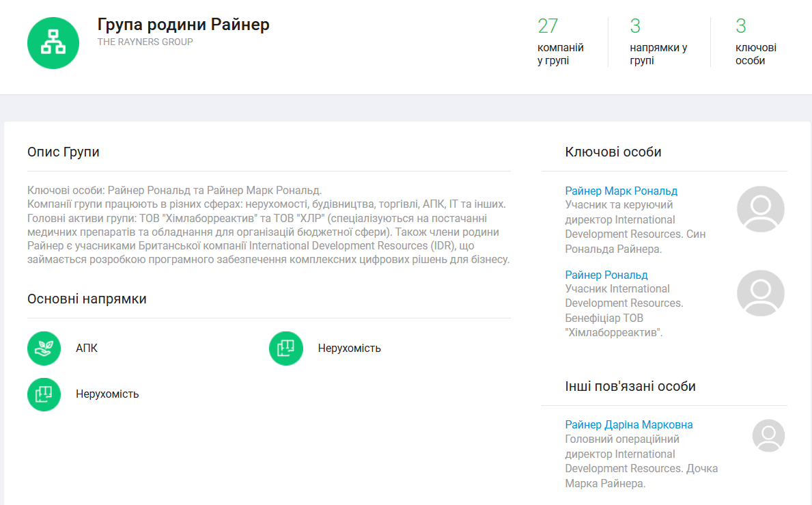Click the АПК leaf-in-hand icon
This screenshot has height=505, width=812.
[x=44, y=349]
